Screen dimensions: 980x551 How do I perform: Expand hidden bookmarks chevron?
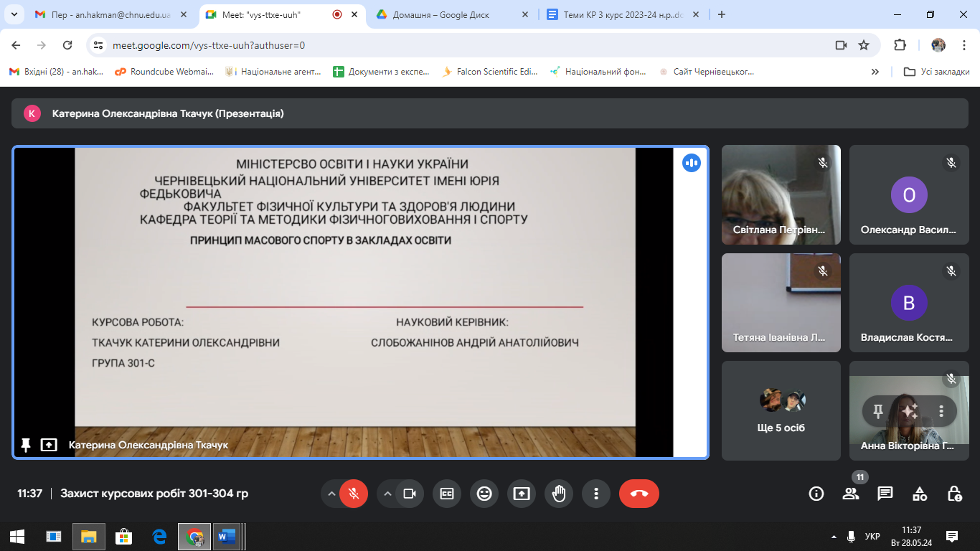[x=875, y=72]
